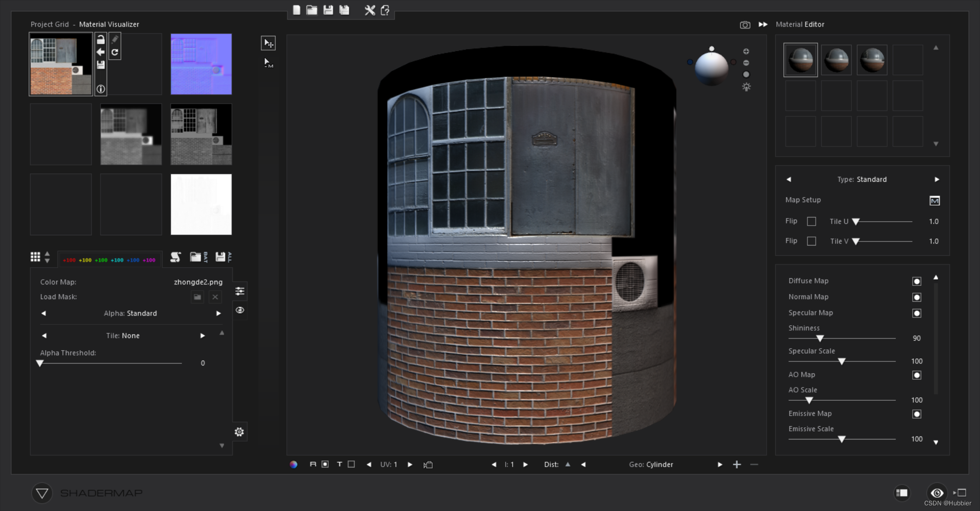
Task: Change Geo from Cylinder using right arrow
Action: (720, 465)
